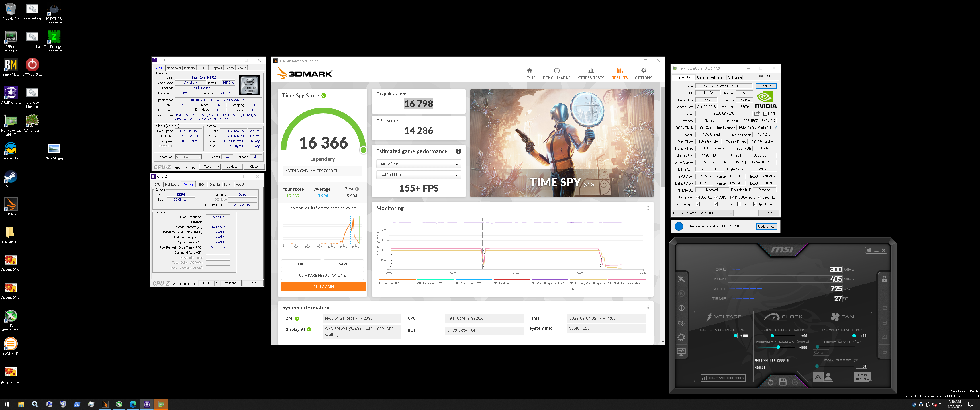The height and width of the screenshot is (410, 980).
Task: Open the HOME section in 3DMark
Action: coord(529,74)
